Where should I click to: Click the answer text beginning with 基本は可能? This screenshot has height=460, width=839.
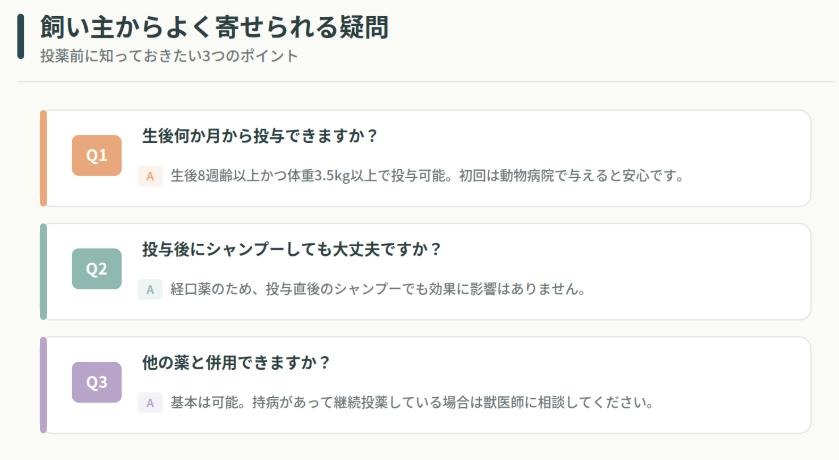point(412,403)
